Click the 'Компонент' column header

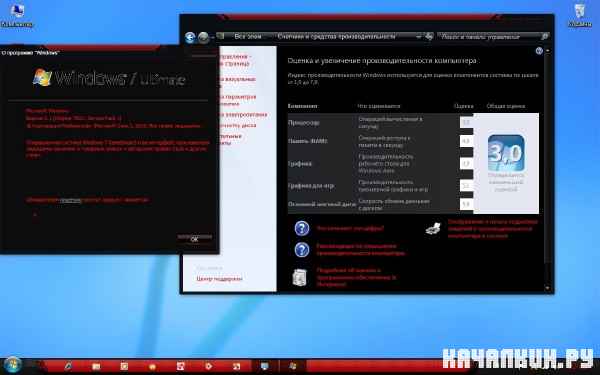click(x=302, y=106)
